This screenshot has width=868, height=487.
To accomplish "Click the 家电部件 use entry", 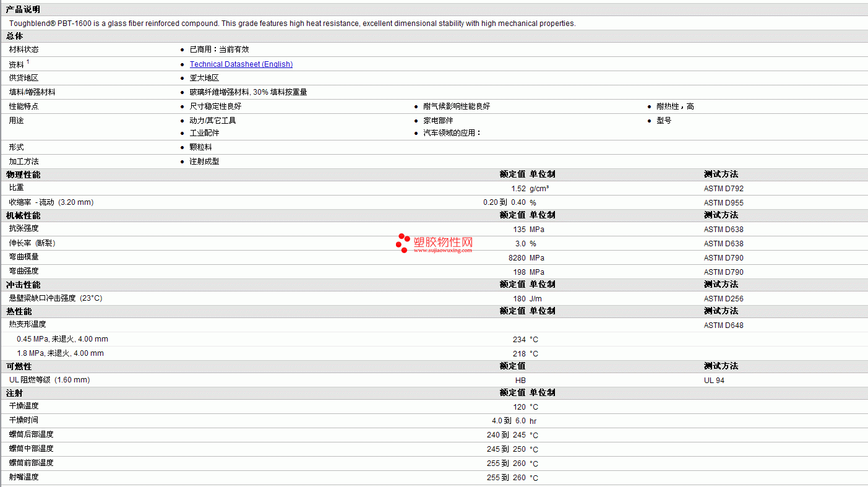I will (438, 121).
